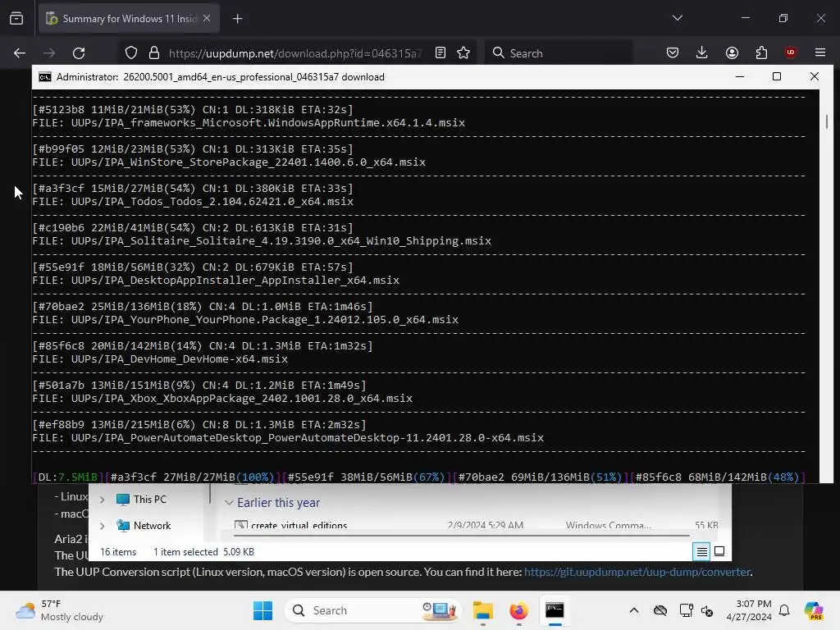This screenshot has height=630, width=840.
Task: Switch Explorer to large icons view
Action: coord(719,552)
